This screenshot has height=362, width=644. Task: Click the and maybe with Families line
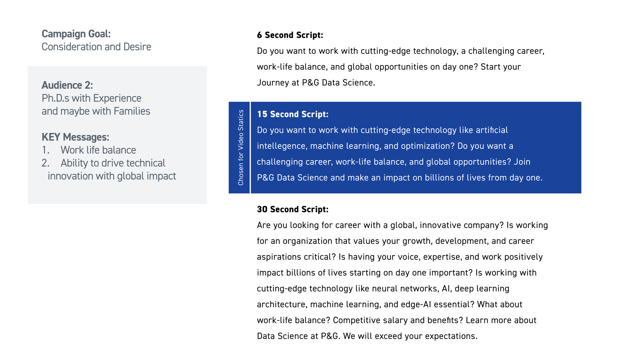[96, 111]
